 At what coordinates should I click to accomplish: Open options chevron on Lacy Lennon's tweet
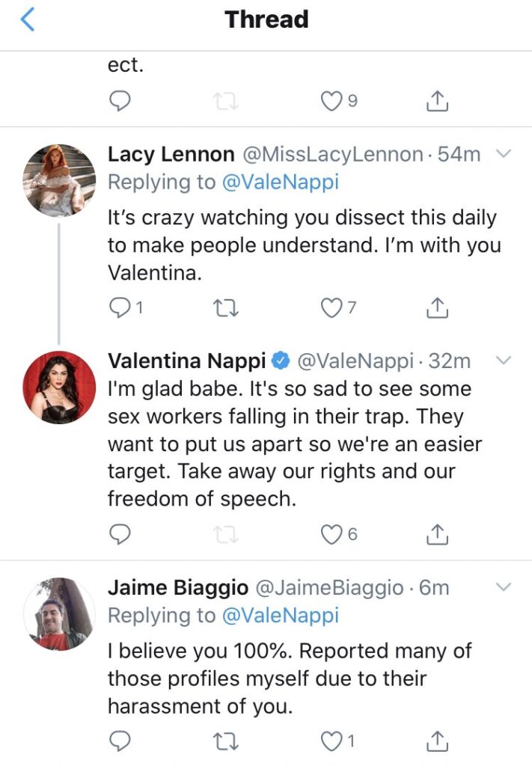coord(504,155)
